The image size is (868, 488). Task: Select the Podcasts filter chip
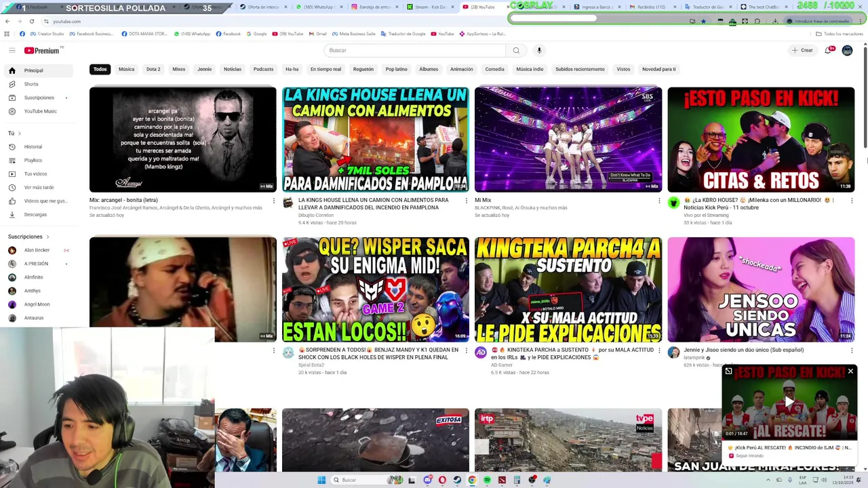point(263,69)
